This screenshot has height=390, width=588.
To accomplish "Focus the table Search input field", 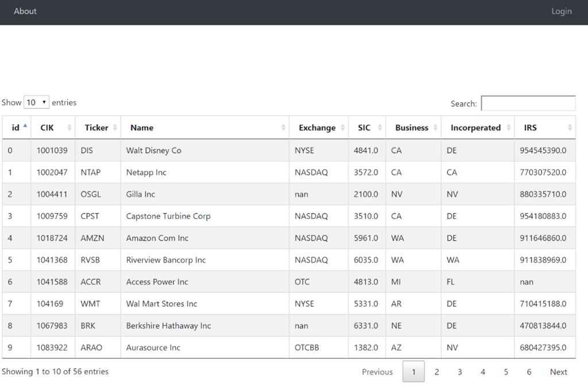I will click(x=528, y=103).
